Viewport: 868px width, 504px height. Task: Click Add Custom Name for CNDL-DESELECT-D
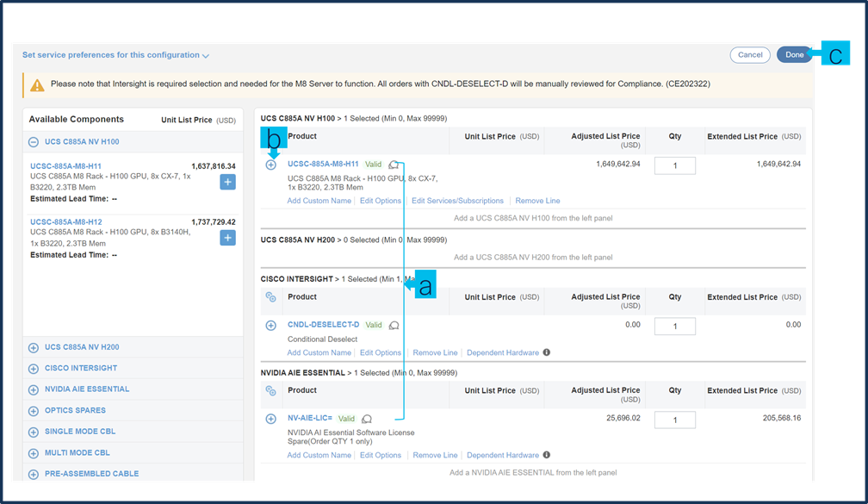tap(319, 352)
